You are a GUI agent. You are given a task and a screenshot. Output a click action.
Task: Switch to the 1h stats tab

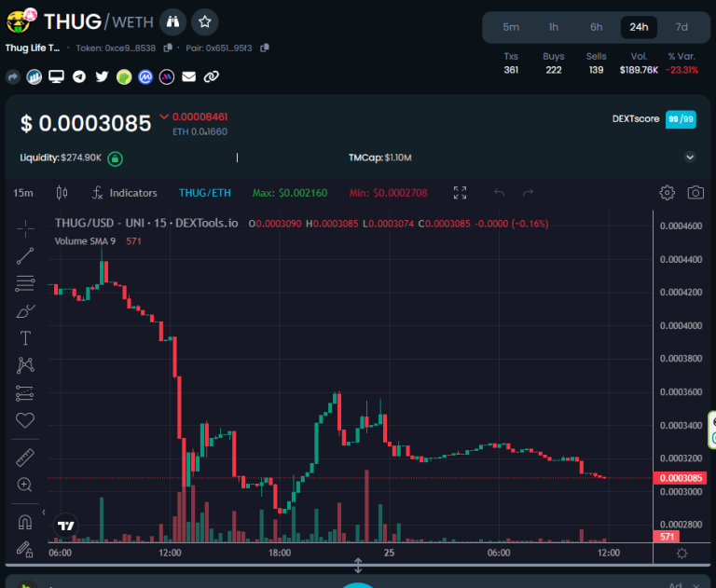(554, 27)
